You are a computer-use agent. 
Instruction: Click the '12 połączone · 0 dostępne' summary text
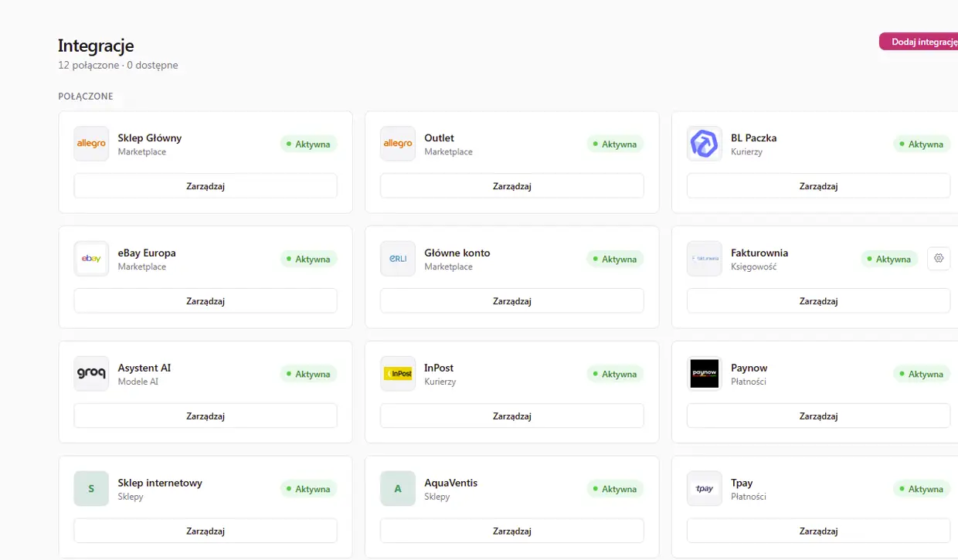click(x=118, y=66)
